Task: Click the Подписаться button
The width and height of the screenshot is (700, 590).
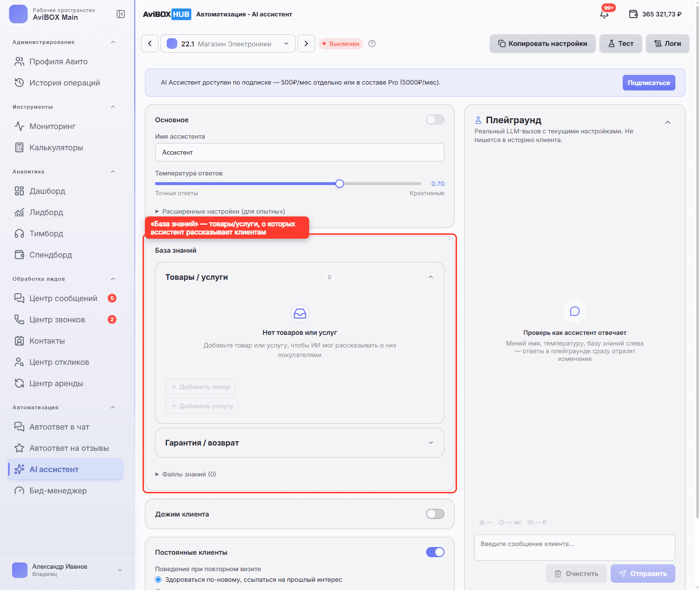Action: coord(649,83)
